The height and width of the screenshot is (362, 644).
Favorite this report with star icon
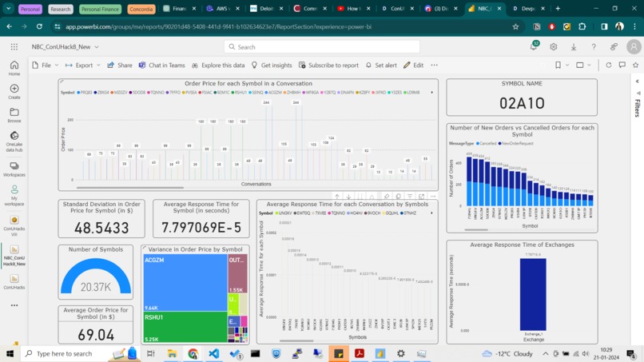pos(636,65)
